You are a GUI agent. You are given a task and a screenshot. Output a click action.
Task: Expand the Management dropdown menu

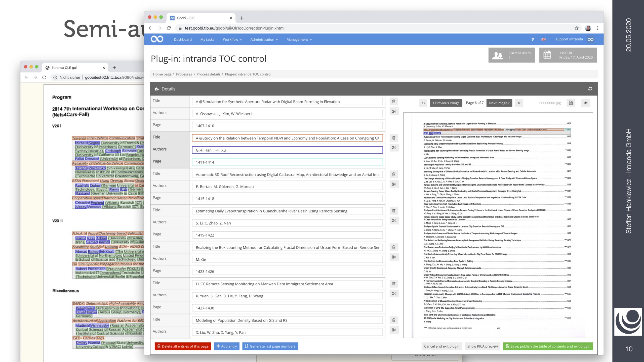(299, 39)
